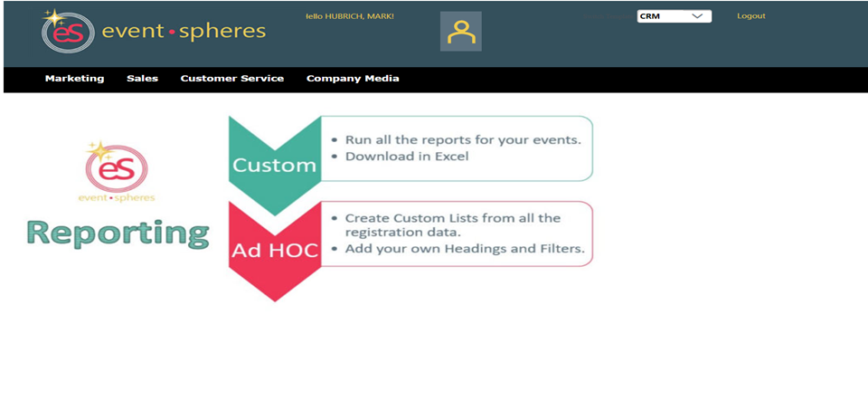The width and height of the screenshot is (868, 400).
Task: Click the circular eS logo above Reporting
Action: point(116,169)
